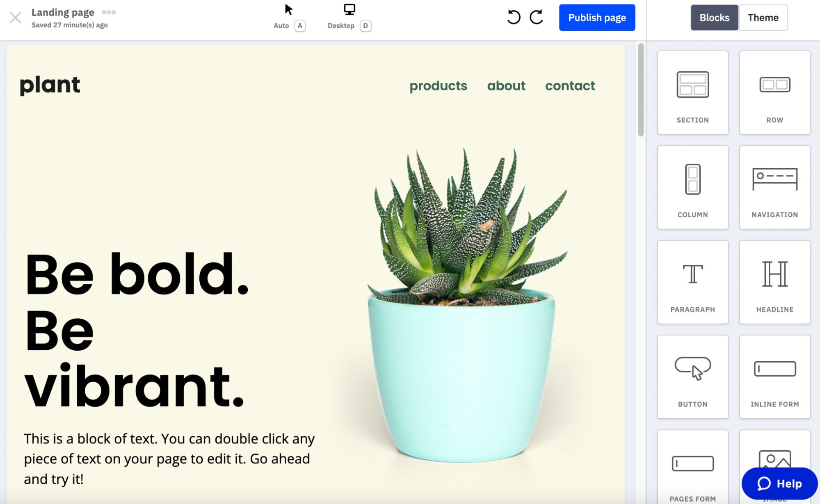Add a Button block
Image resolution: width=820 pixels, height=504 pixels.
point(692,376)
